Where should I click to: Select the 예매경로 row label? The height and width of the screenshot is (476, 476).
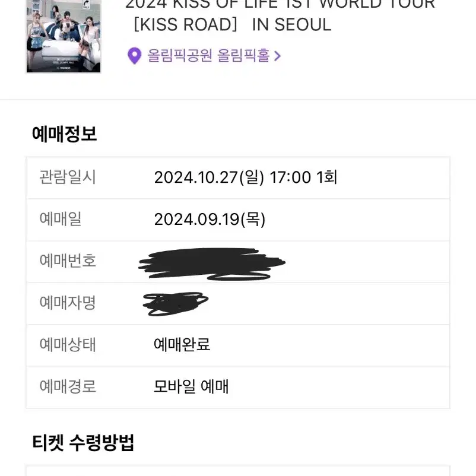coord(68,386)
